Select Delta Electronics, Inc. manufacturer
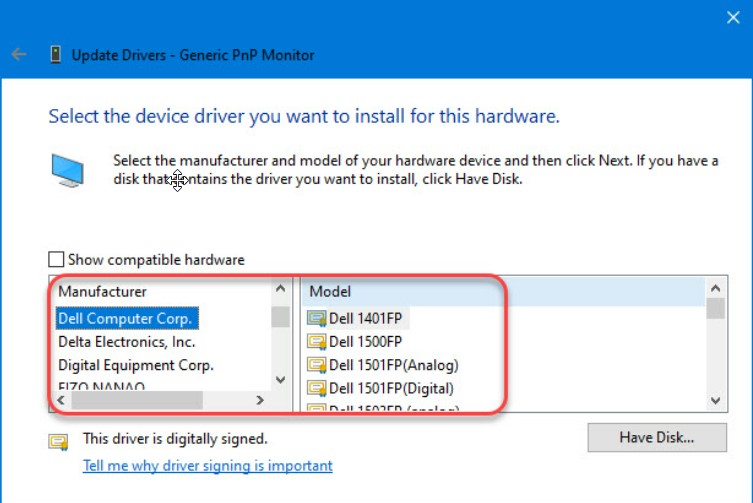Screen dimensions: 753x503 126,342
